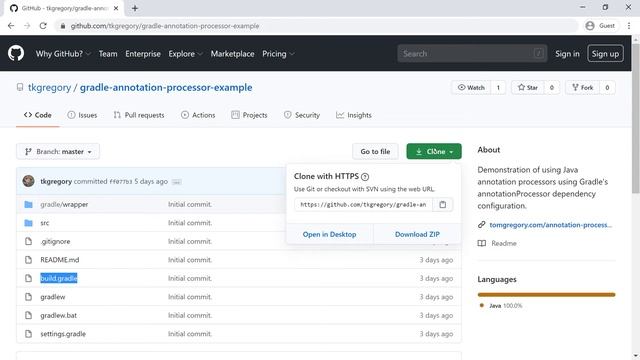
Task: Click file icon next to gradlew.bat
Action: click(x=28, y=315)
